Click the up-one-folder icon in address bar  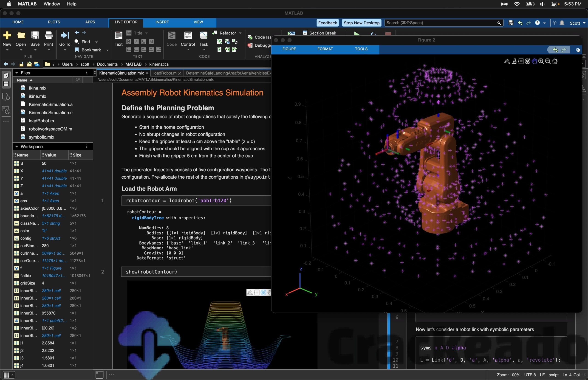click(22, 64)
